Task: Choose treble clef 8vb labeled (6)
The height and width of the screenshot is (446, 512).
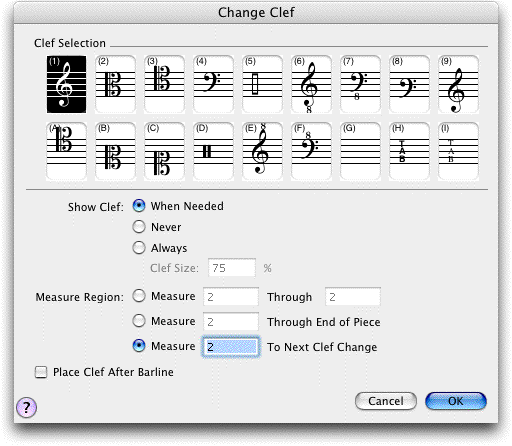Action: click(311, 84)
